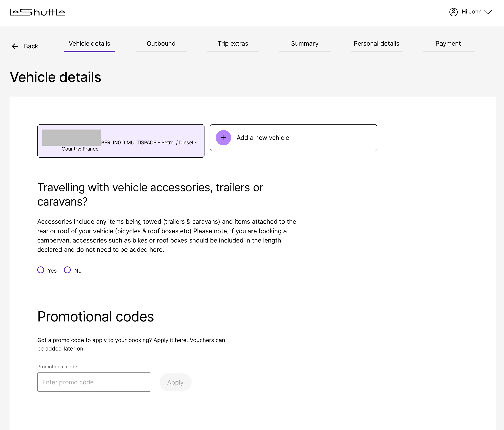Image resolution: width=504 pixels, height=430 pixels.
Task: Click the 'Promotional code' field label
Action: tap(57, 367)
